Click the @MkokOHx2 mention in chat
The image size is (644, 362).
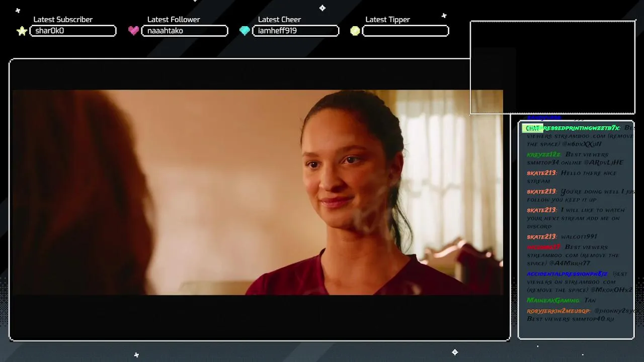click(x=611, y=290)
